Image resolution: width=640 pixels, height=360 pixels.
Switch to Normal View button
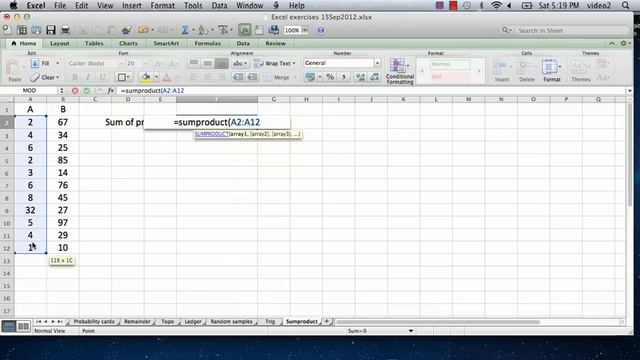coord(9,326)
